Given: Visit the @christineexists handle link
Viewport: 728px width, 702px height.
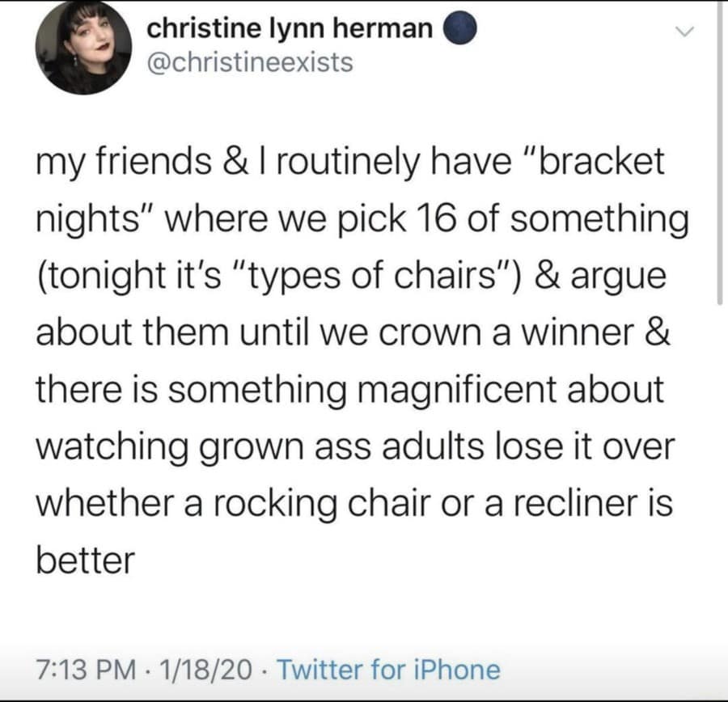Looking at the screenshot, I should point(250,62).
